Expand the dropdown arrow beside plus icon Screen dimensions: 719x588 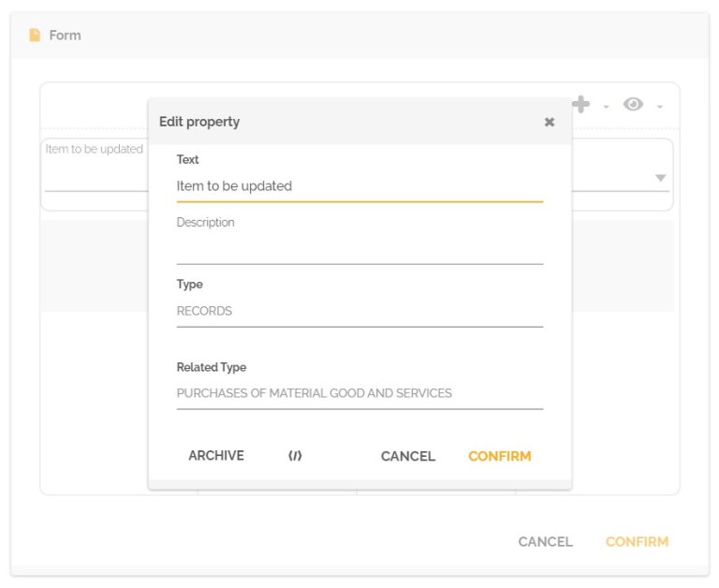[606, 107]
